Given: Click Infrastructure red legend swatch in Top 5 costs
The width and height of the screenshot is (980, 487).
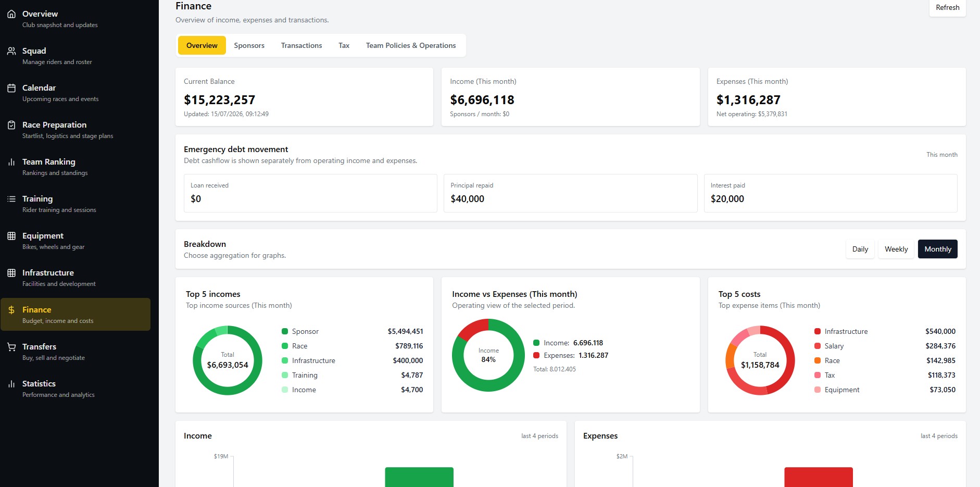Looking at the screenshot, I should click(x=818, y=331).
